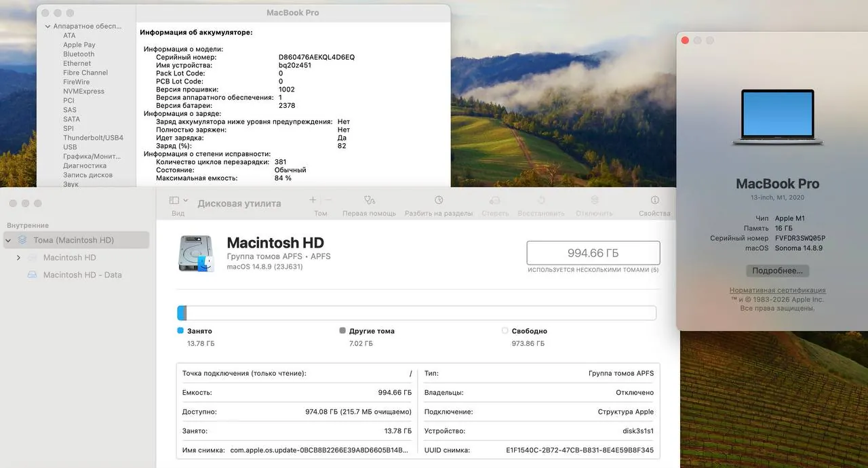Collapse the Тома (Macintosh HD) group chevron
Viewport: 868px width, 468px height.
[8, 240]
